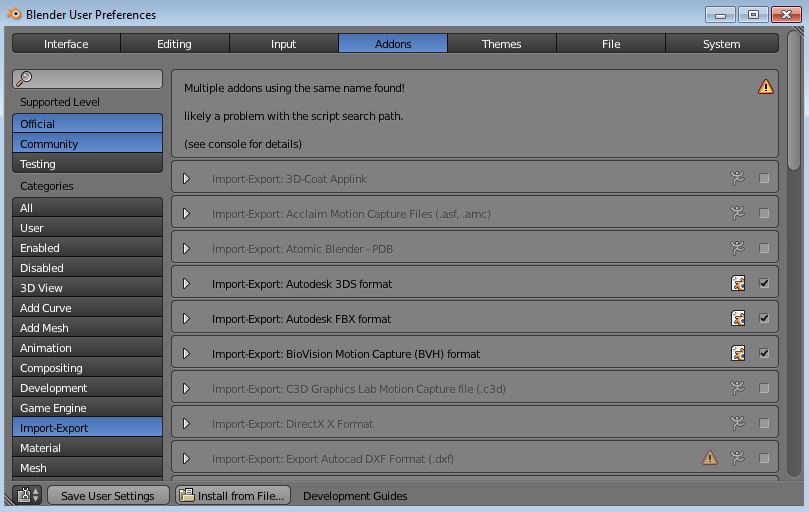Expand Acclaim Motion Capture Files details

(186, 213)
